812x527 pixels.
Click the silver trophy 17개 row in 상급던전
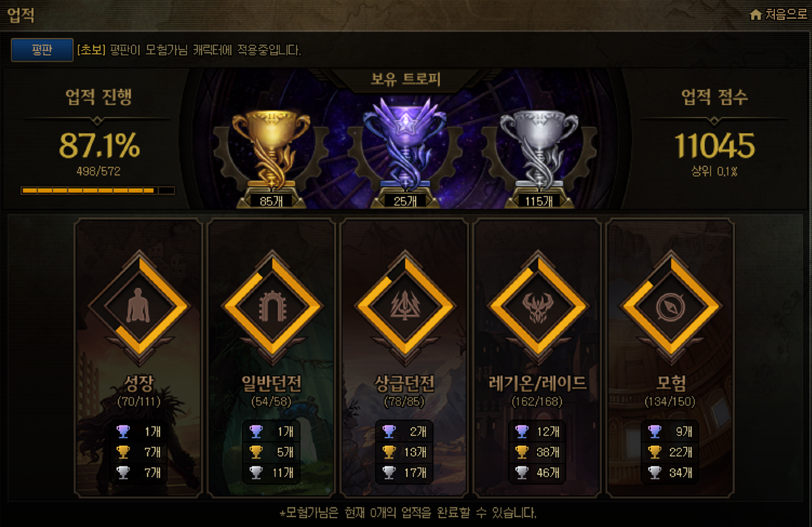(404, 472)
